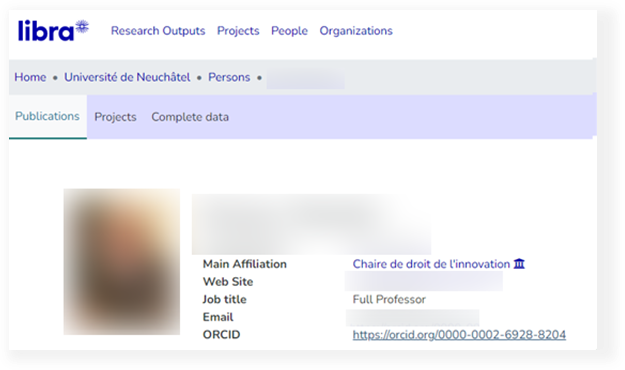Switch to the Projects profile tab
Image resolution: width=625 pixels, height=370 pixels.
click(115, 117)
